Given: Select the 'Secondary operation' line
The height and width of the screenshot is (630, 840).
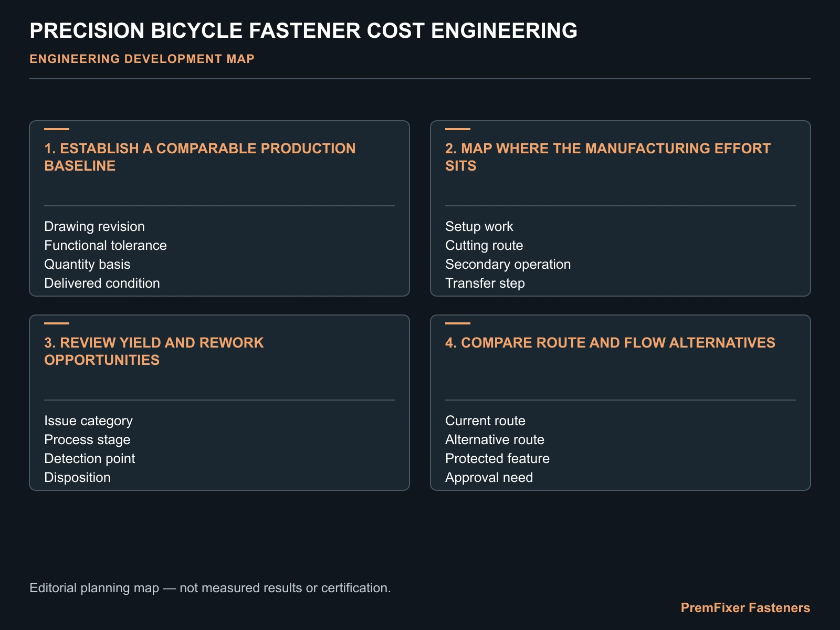Looking at the screenshot, I should click(x=508, y=264).
